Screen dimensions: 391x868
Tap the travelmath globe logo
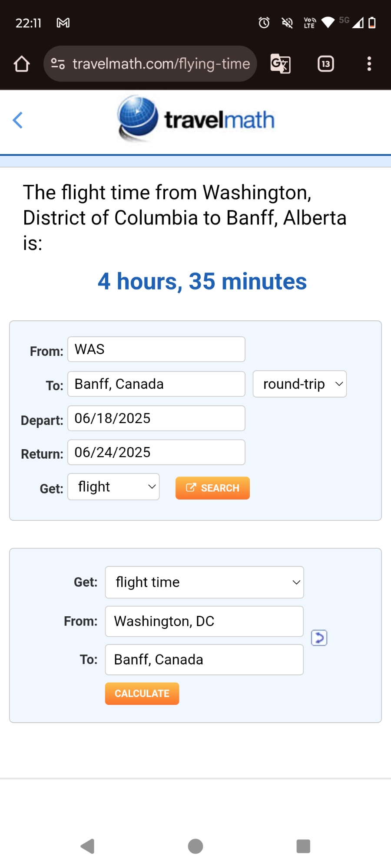tap(138, 118)
